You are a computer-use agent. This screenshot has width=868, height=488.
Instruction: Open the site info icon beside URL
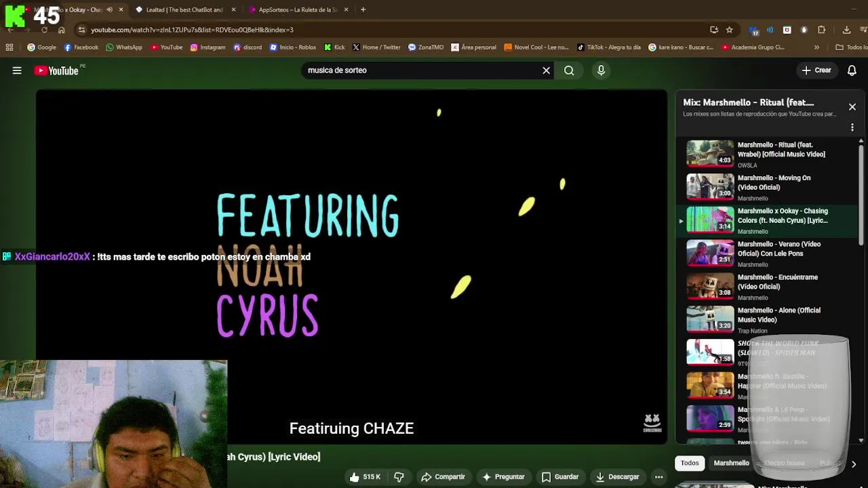click(81, 30)
